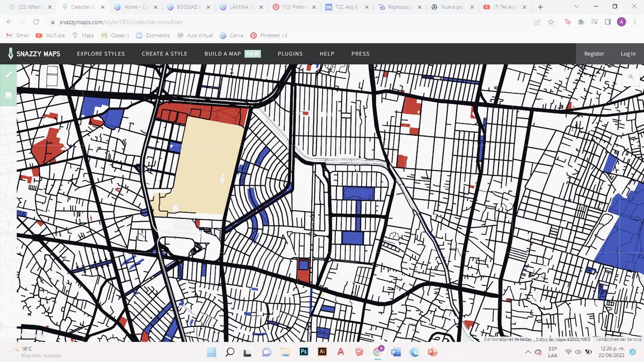Screen dimensions: 644x362
Task: Click the Log in link
Action: (x=628, y=54)
